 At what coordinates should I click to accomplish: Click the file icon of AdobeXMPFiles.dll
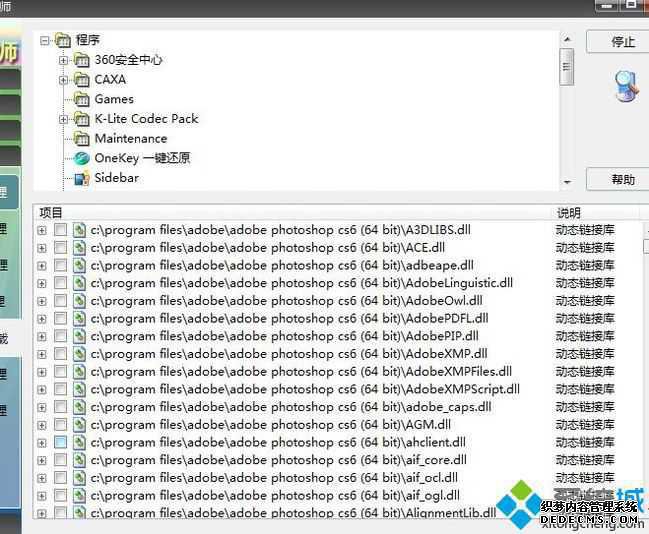(79, 371)
